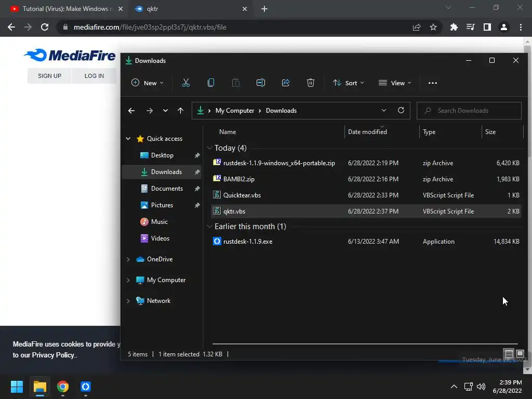532x399 pixels.
Task: Collapse the Earlier this month group
Action: pyautogui.click(x=210, y=227)
